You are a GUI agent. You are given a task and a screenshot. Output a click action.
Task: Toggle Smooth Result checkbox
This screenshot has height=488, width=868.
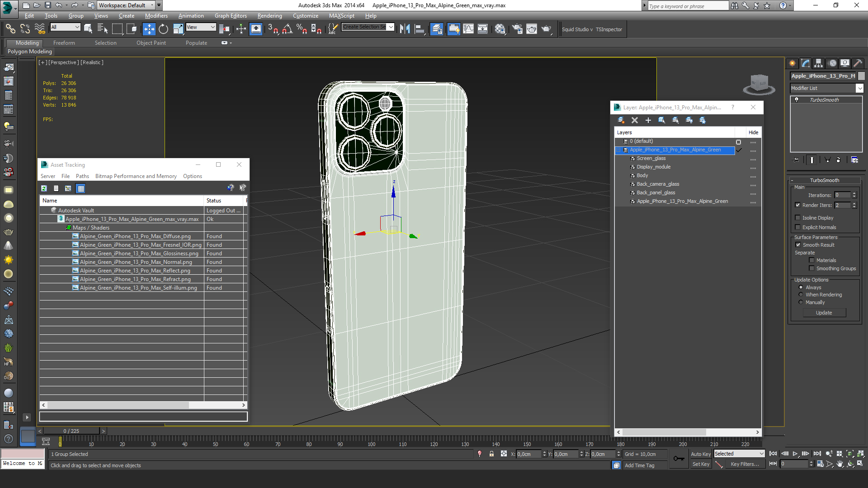click(798, 245)
